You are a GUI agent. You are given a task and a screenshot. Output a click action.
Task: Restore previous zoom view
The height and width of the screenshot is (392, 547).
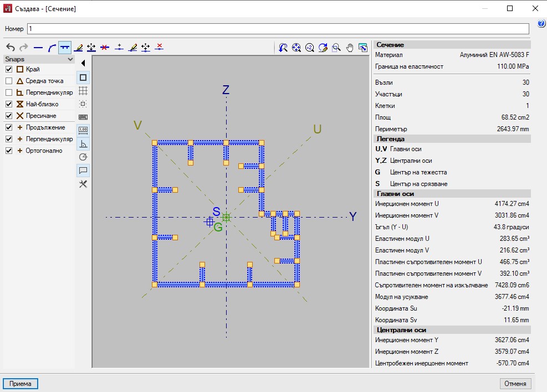tap(283, 48)
